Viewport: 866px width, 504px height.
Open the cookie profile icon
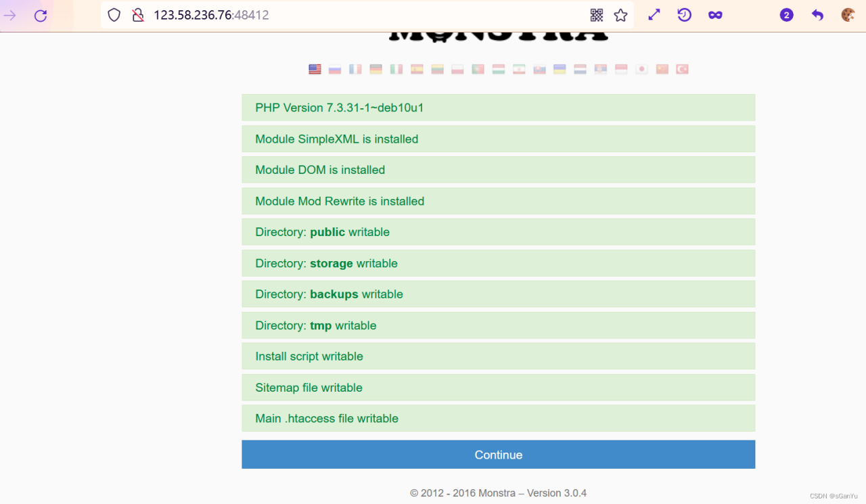[x=848, y=14]
